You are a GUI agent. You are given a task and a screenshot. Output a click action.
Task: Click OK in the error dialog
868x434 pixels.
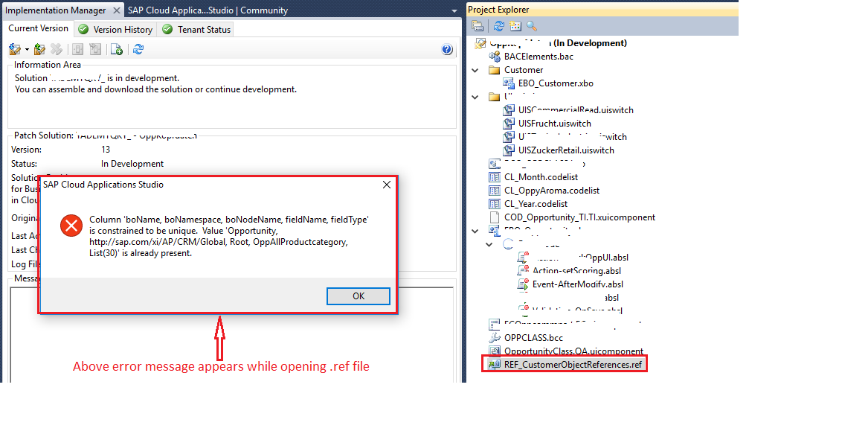[359, 296]
